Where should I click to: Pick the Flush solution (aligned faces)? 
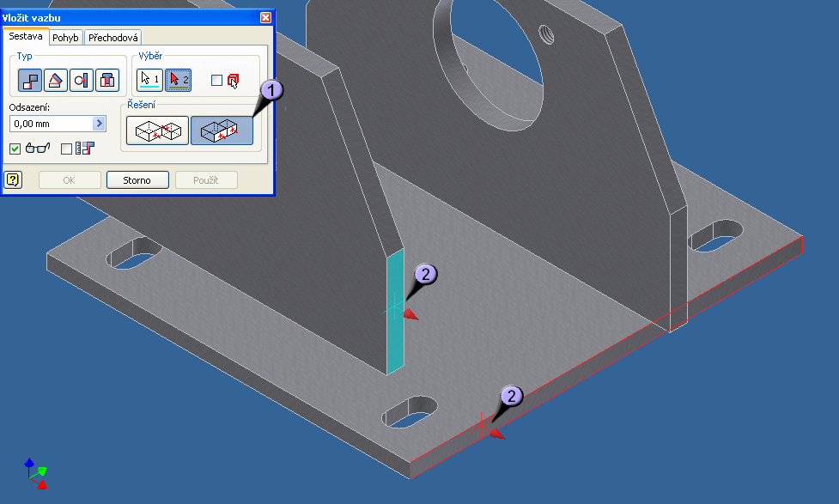click(222, 131)
